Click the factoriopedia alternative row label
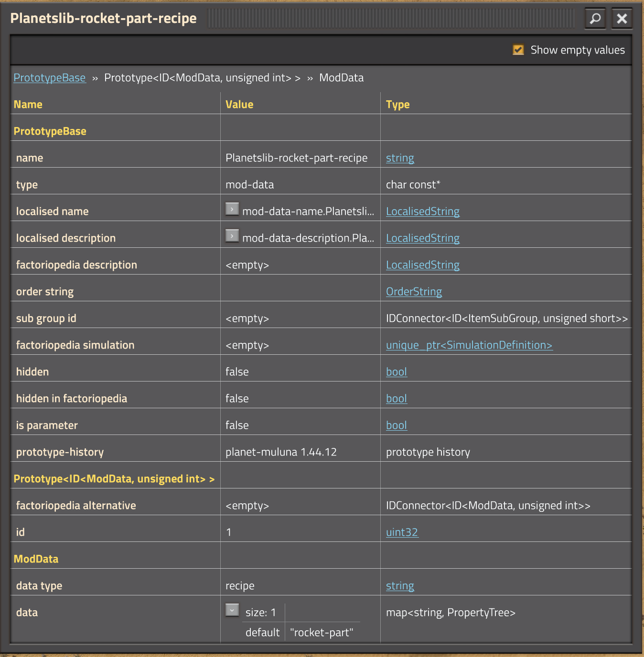Image resolution: width=644 pixels, height=657 pixels. pyautogui.click(x=76, y=506)
